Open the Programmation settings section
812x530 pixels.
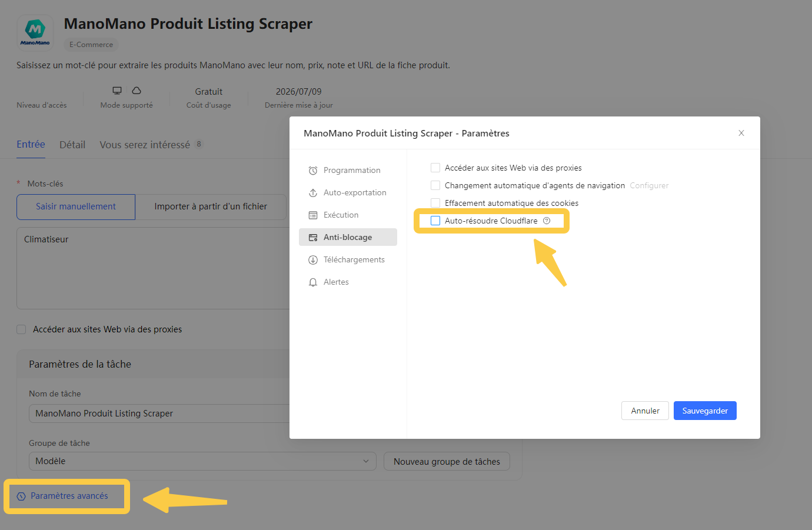click(348, 170)
